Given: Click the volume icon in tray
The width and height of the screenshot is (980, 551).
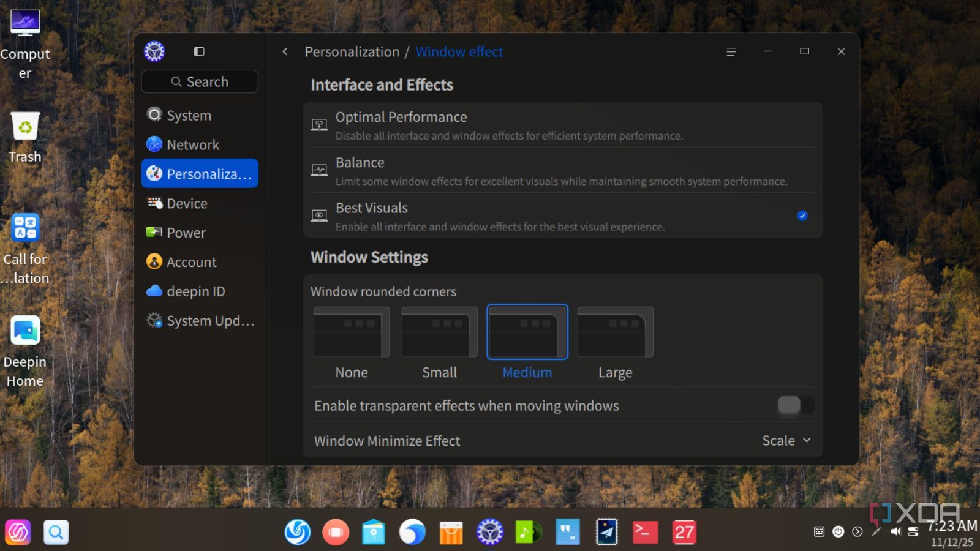Looking at the screenshot, I should (895, 531).
